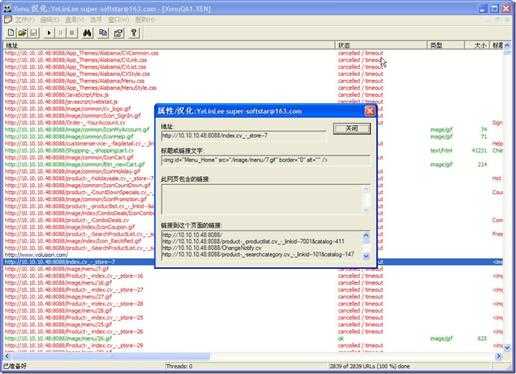516x374 pixels.
Task: Select the ComboDeals.cv URL row
Action: coord(67,220)
